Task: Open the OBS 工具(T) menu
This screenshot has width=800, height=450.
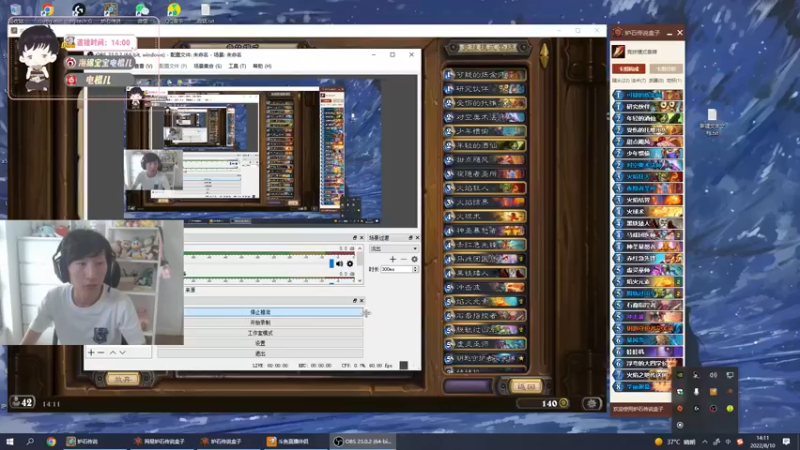Action: click(237, 66)
